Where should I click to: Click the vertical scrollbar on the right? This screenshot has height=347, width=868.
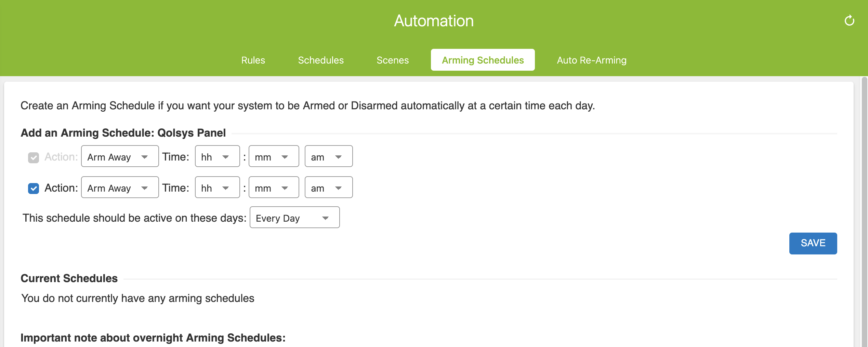click(864, 205)
